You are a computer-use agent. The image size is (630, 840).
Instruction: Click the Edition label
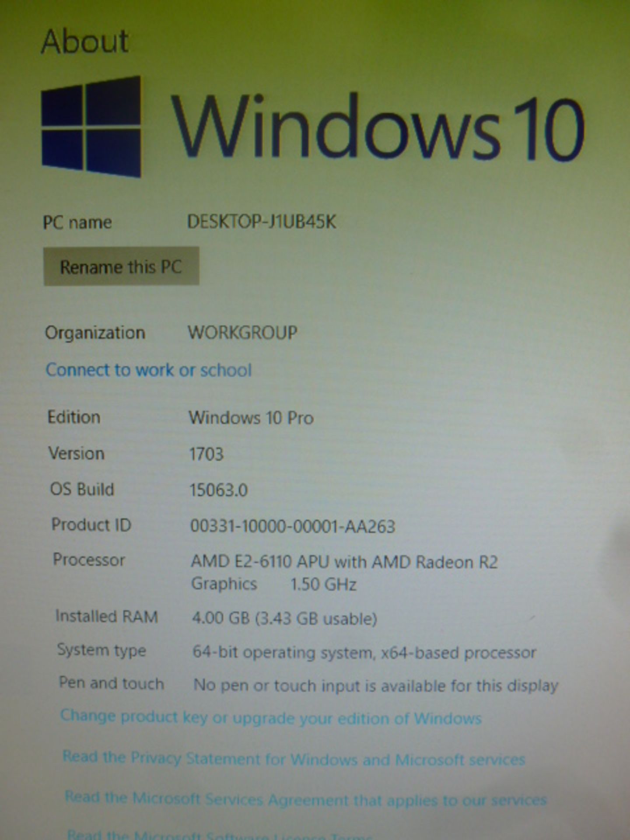pos(74,417)
